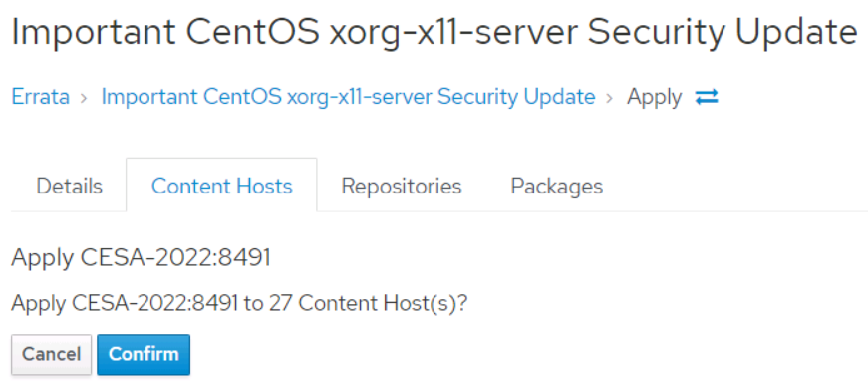Select the Apply CESA-2022:8491 section heading
868x386 pixels.
click(141, 258)
